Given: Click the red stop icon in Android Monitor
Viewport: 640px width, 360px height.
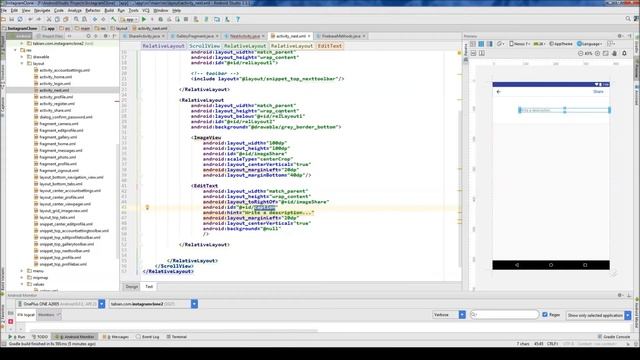Looking at the screenshot, I should (11, 322).
